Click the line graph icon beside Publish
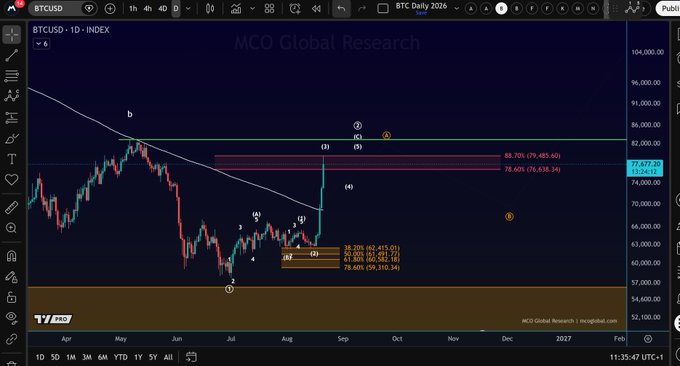The image size is (680, 366). click(633, 8)
